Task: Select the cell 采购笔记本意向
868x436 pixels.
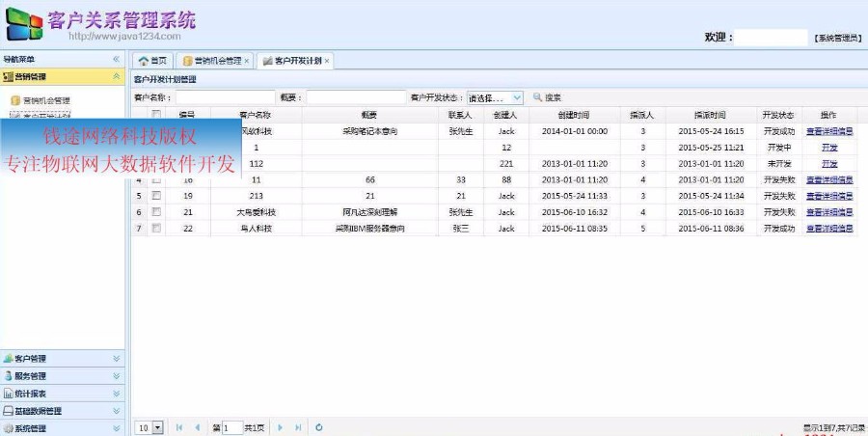Action: point(369,131)
